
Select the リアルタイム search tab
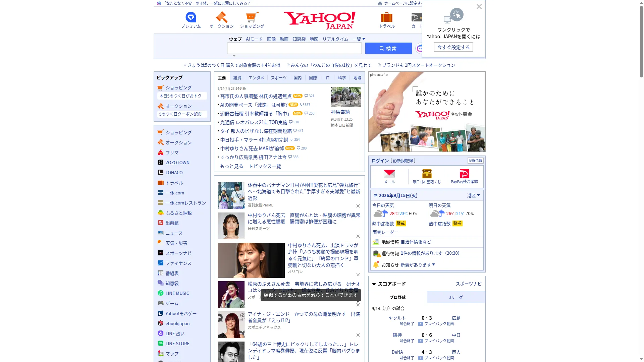(335, 39)
